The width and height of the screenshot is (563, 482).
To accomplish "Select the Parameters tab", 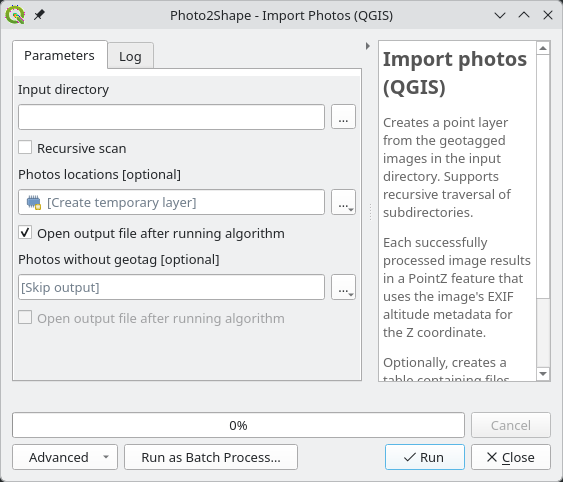I will pyautogui.click(x=60, y=55).
